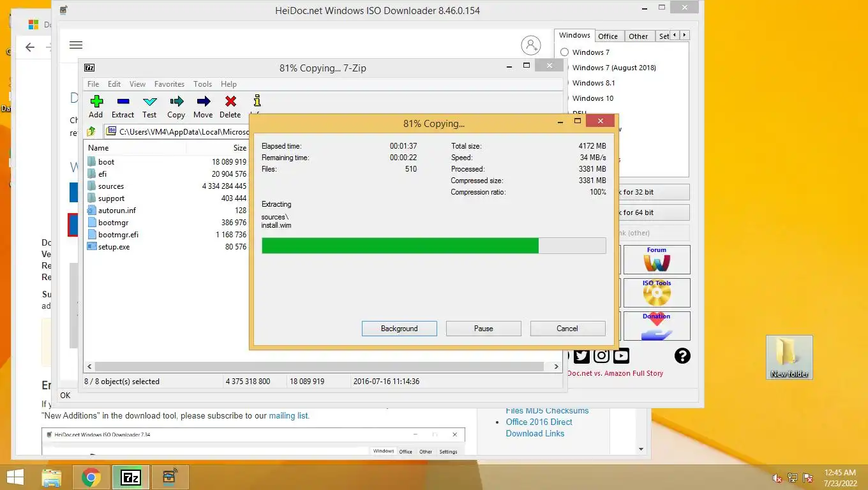Select the Windows 8.1 option
Image resolution: width=868 pixels, height=490 pixels.
click(x=594, y=83)
